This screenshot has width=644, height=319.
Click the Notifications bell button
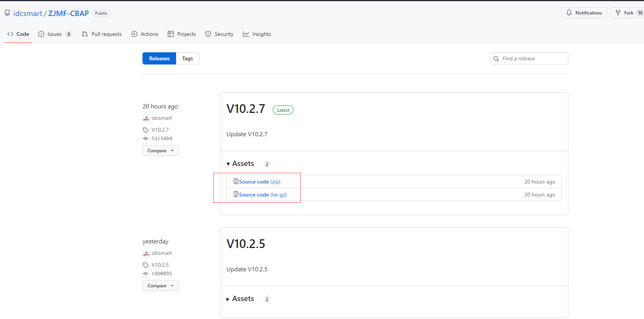pyautogui.click(x=584, y=13)
